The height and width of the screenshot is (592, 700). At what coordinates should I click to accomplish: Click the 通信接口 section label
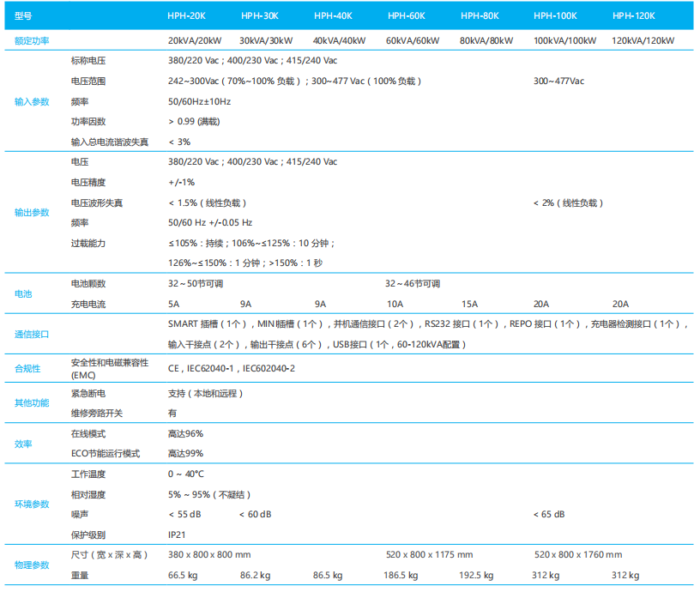(x=32, y=335)
